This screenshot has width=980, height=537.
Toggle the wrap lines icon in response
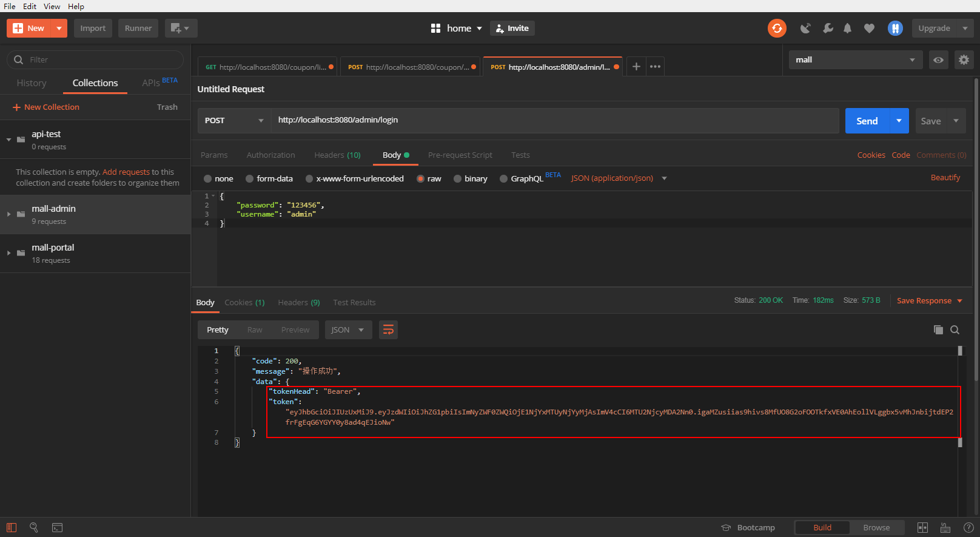point(388,330)
